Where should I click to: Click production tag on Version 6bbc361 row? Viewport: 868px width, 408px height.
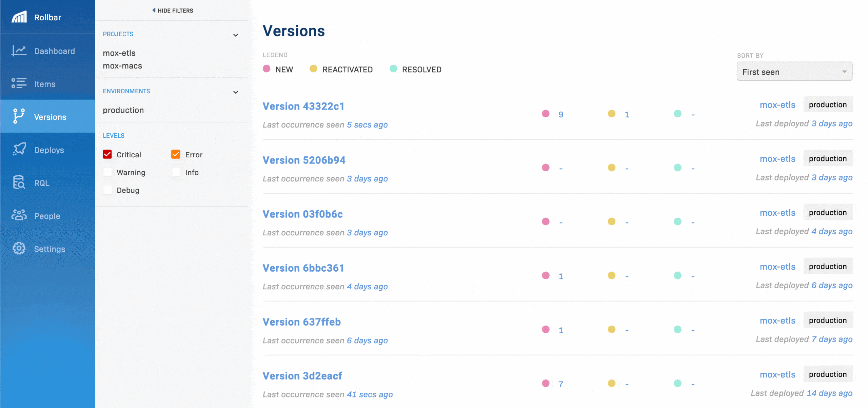pyautogui.click(x=828, y=267)
